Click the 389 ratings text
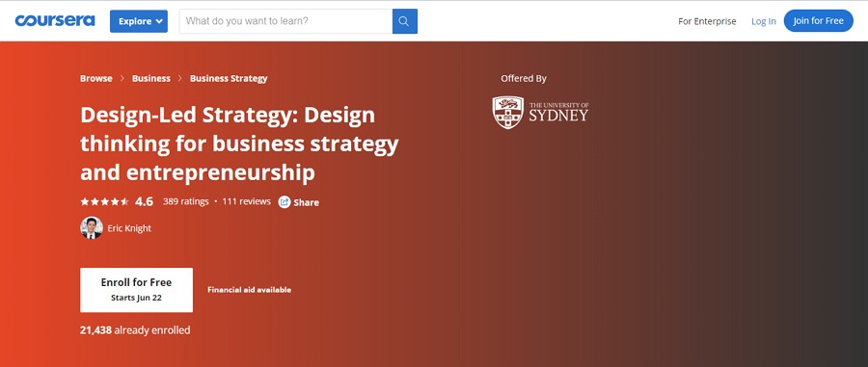Viewport: 868px width, 367px height. pyautogui.click(x=185, y=201)
